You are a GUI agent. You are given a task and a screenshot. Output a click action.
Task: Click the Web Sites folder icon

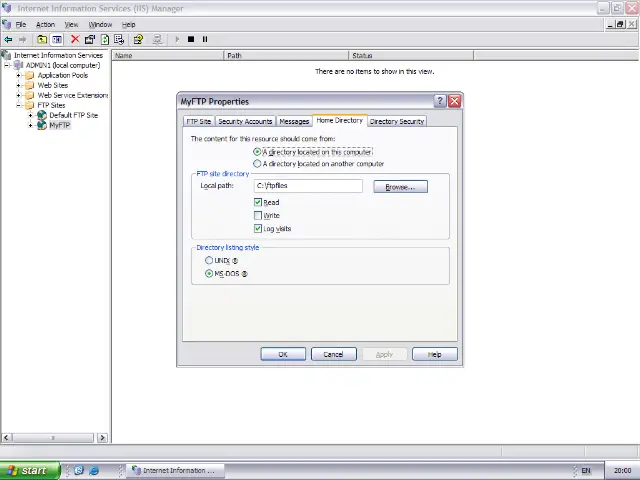[29, 85]
